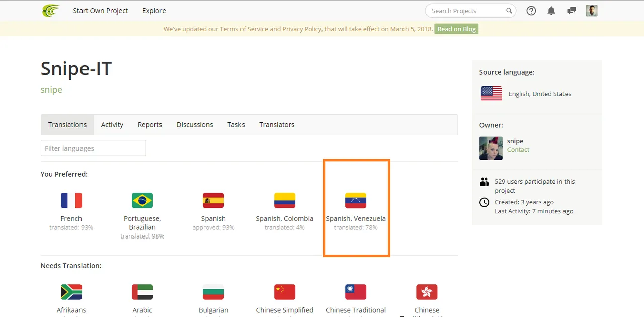
Task: Select the Afrikaans South Africa flag
Action: [71, 292]
